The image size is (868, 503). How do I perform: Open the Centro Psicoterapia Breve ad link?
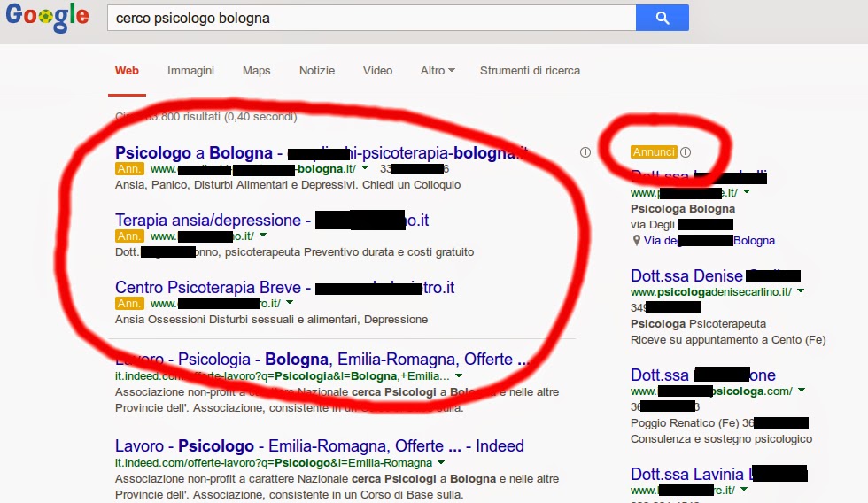coord(284,288)
